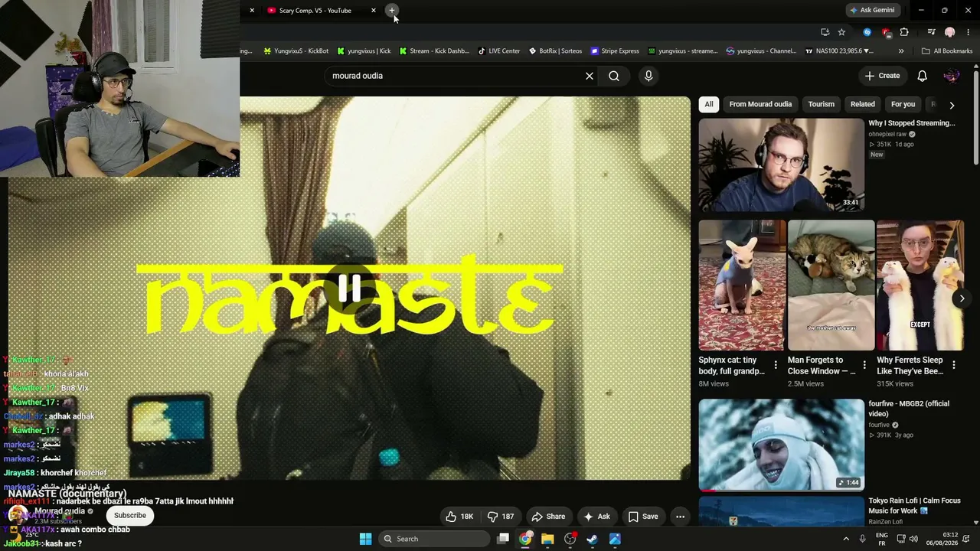Open the Man Forgets to Close Window short

831,285
